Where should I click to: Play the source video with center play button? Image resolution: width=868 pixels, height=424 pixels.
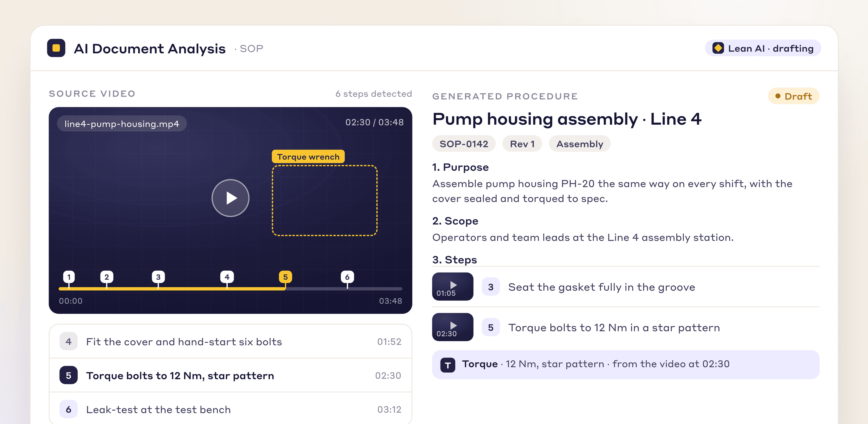[x=230, y=198]
